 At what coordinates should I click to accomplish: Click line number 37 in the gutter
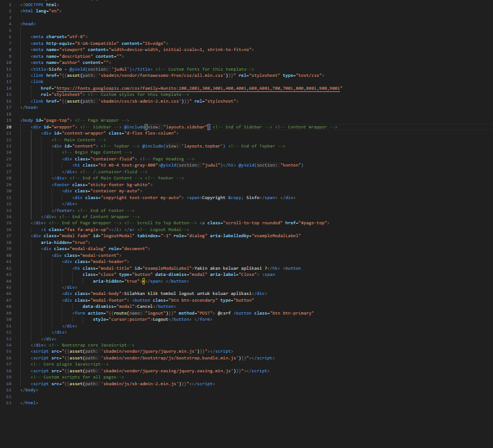[x=9, y=236]
